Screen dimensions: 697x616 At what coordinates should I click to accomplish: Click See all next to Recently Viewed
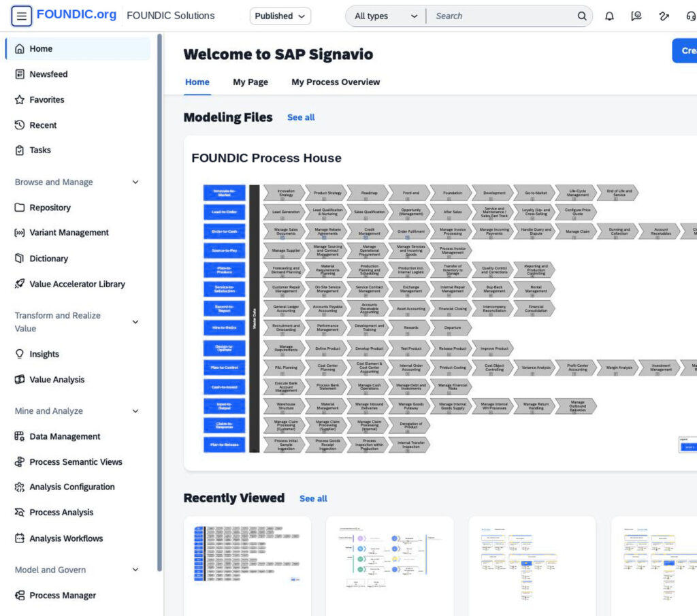313,499
